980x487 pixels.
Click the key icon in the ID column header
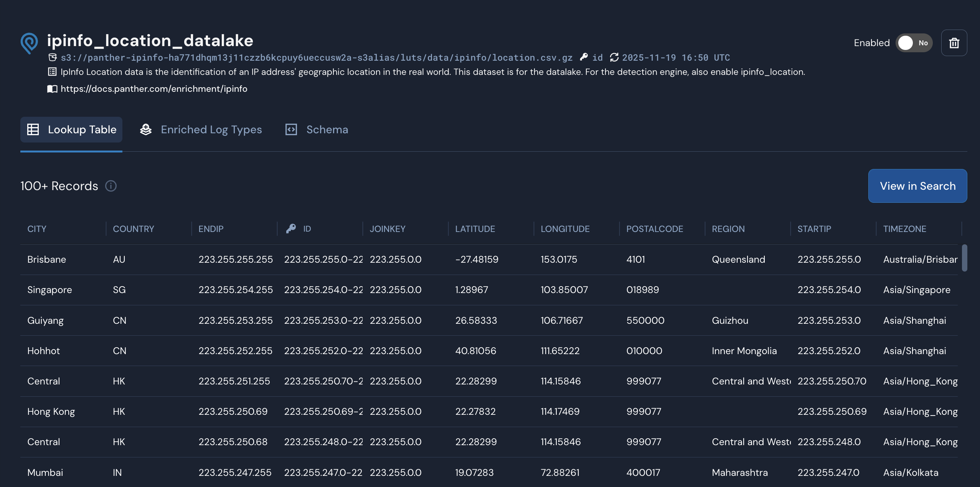pos(292,229)
